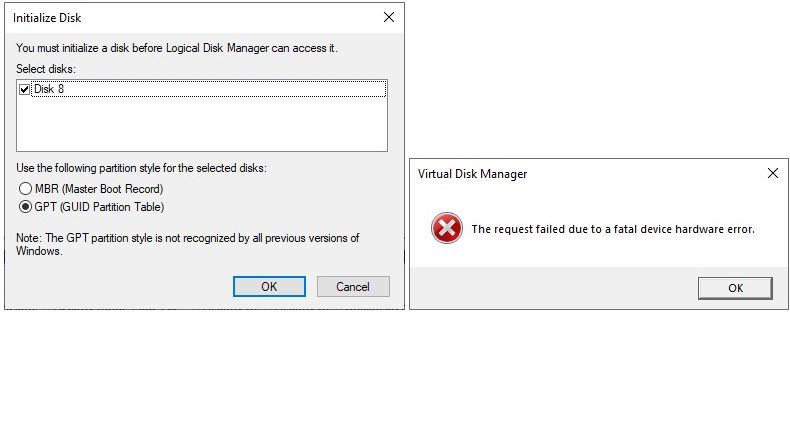
Task: Cancel the Initialize Disk dialog
Action: point(353,286)
